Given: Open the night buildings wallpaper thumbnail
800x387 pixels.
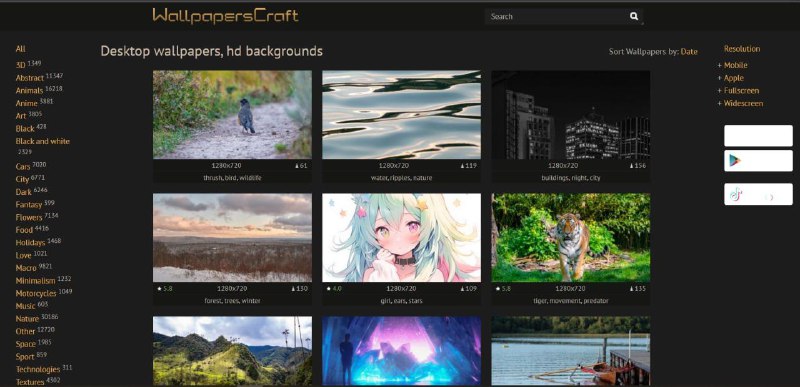Looking at the screenshot, I should (x=570, y=115).
